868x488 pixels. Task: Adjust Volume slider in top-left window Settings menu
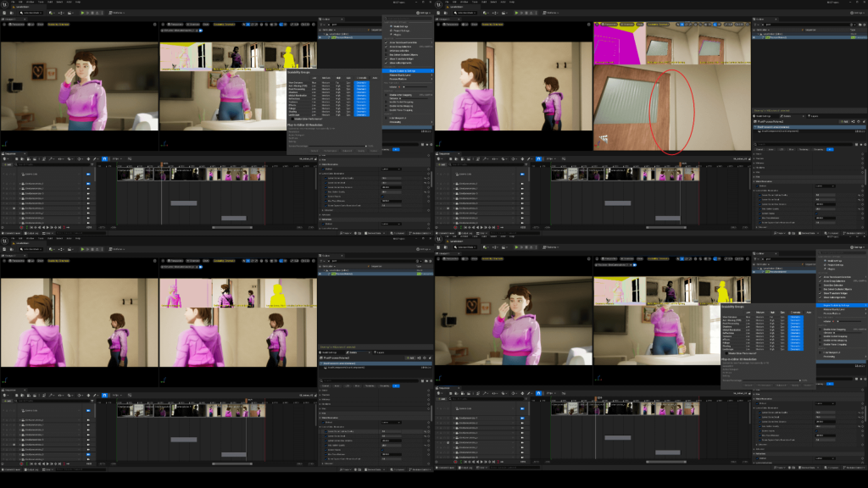point(414,87)
